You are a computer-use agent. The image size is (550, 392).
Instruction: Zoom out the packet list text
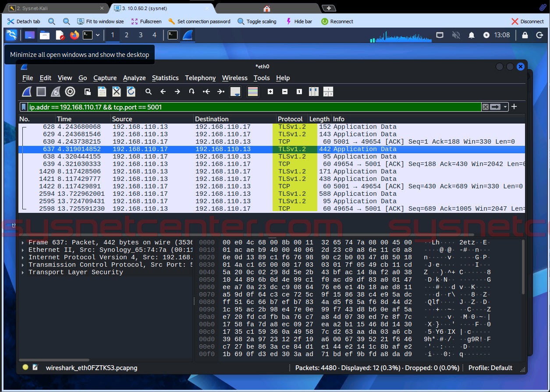[x=285, y=92]
